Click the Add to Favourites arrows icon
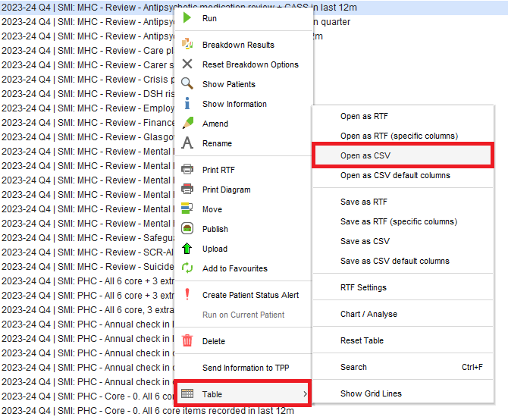The image size is (508, 420). tap(187, 268)
